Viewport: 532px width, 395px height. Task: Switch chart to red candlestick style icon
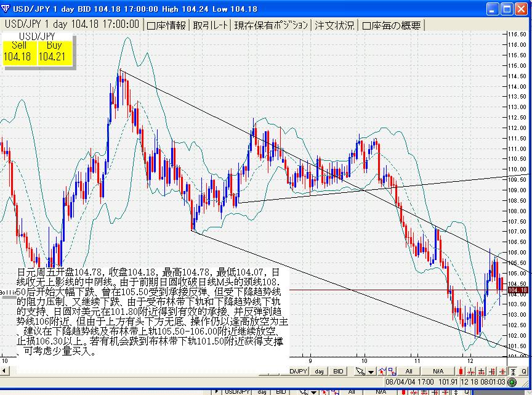pos(461,371)
